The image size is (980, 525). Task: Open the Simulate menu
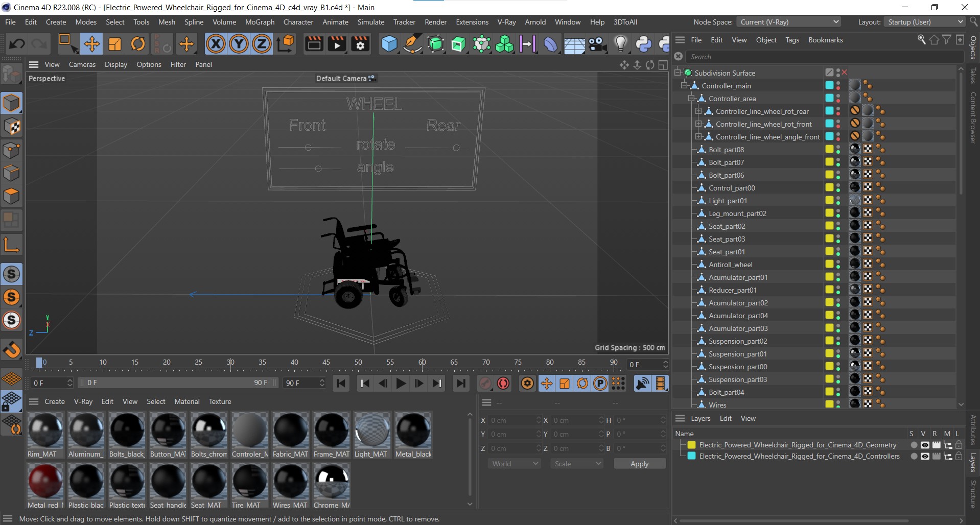pos(370,22)
